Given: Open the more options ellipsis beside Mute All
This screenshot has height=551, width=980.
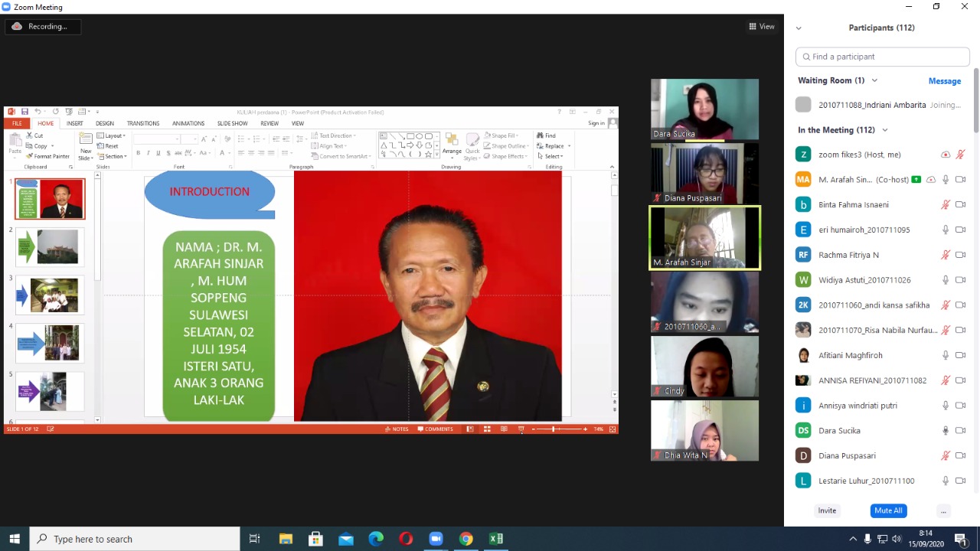Looking at the screenshot, I should pos(943,511).
